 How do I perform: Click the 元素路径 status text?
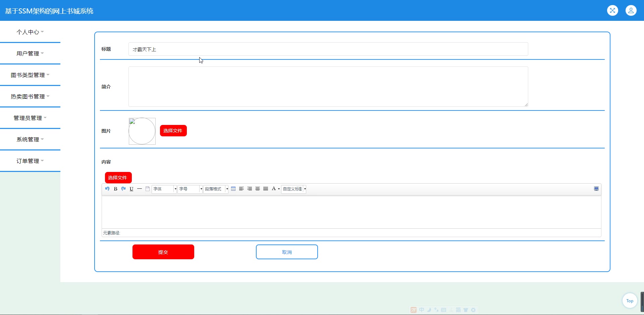[x=112, y=233]
